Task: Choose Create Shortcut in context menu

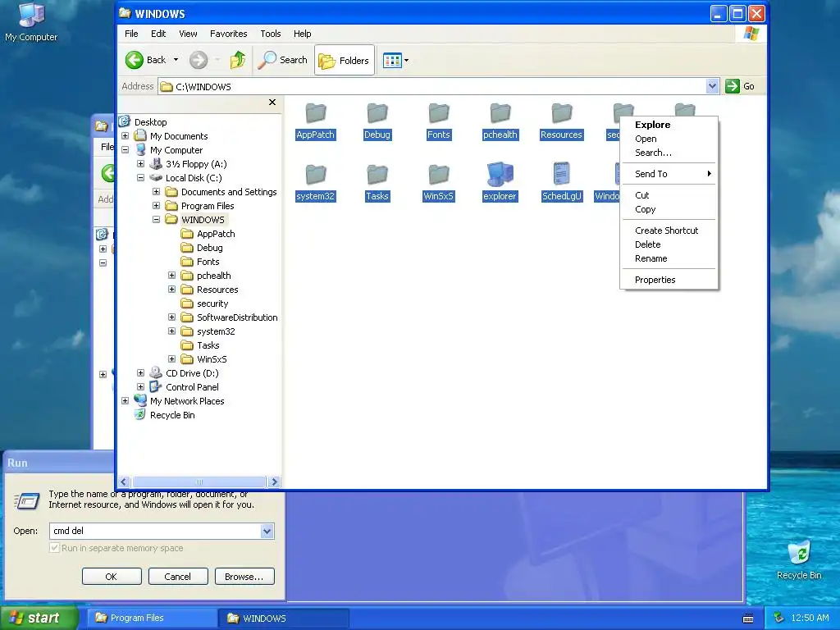Action: coord(669,231)
